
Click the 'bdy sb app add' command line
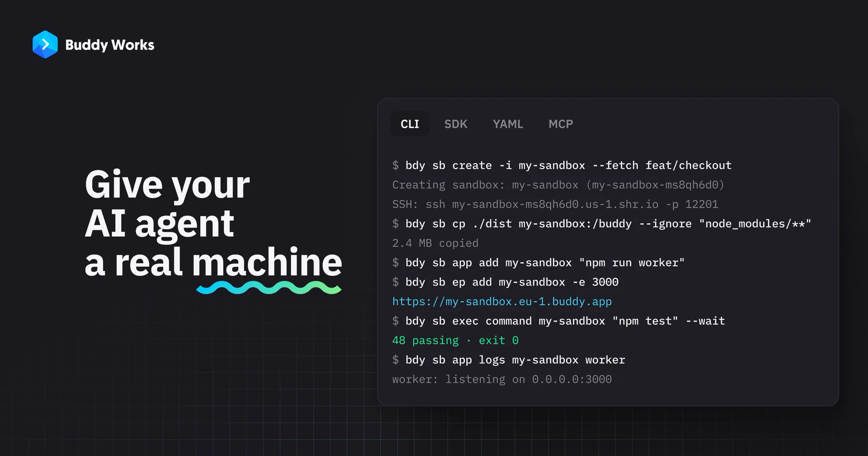click(538, 263)
